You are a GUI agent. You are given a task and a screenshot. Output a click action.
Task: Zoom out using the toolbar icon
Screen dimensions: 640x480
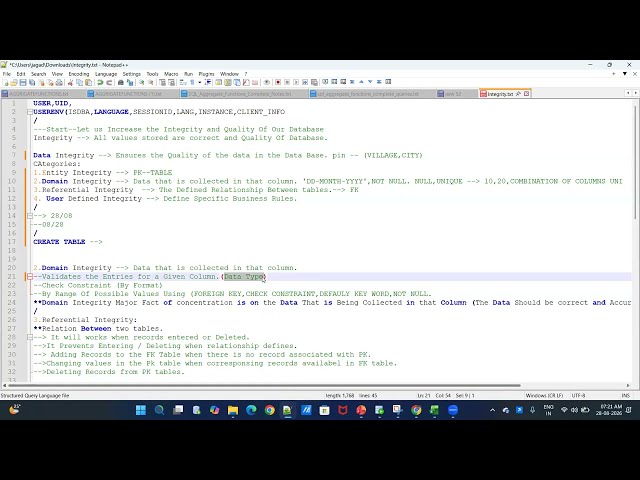(151, 82)
